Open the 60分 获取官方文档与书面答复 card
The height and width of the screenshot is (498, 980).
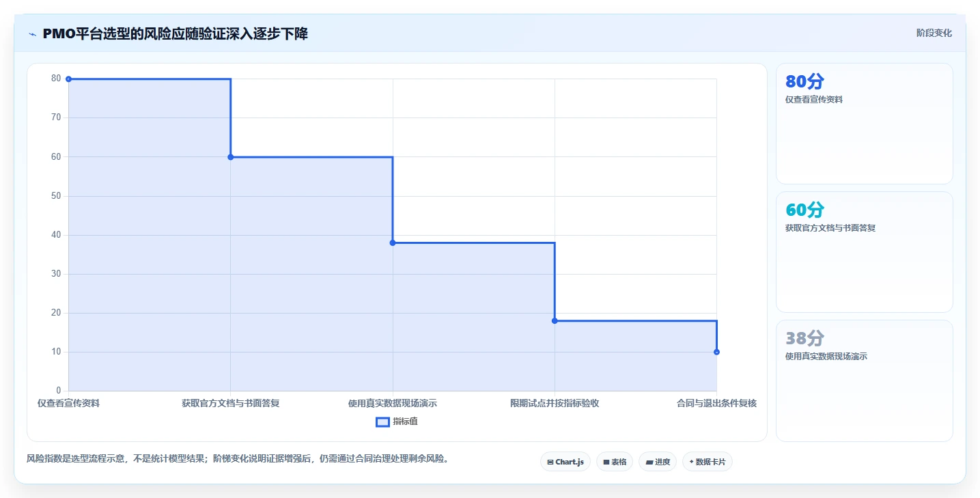tap(864, 252)
